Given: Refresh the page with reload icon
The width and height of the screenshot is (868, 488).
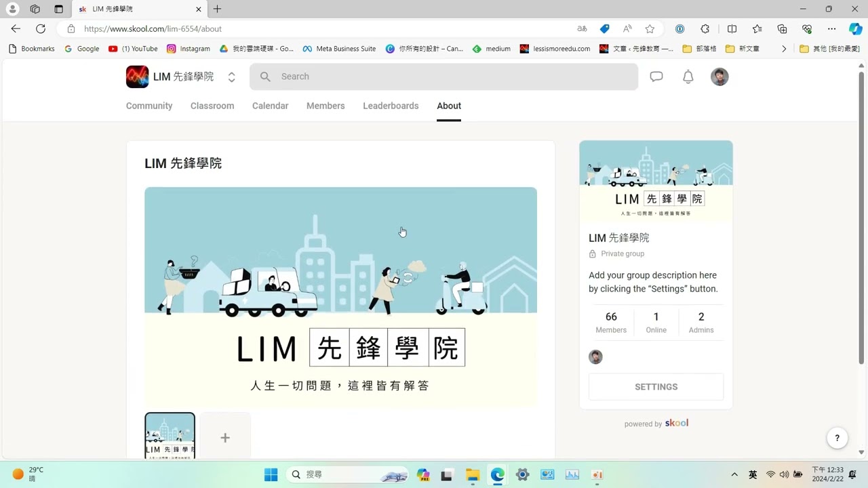Looking at the screenshot, I should [41, 28].
